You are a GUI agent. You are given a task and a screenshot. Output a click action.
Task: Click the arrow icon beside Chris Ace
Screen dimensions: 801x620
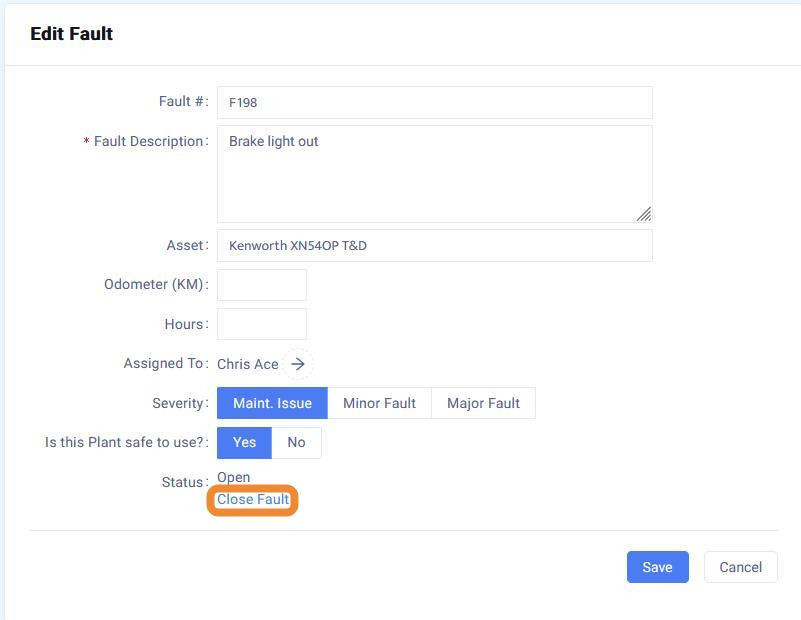(x=297, y=364)
